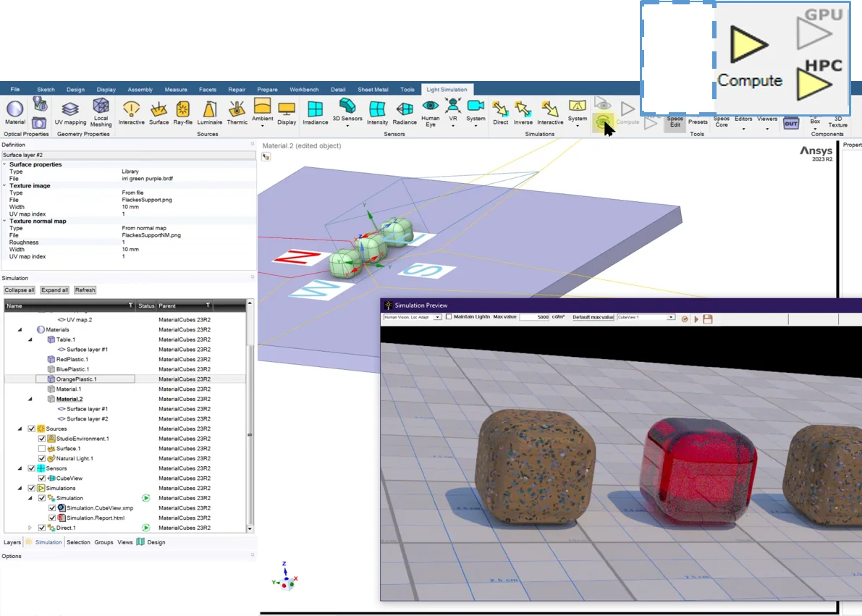Image resolution: width=862 pixels, height=616 pixels.
Task: Select the UV mapping tool
Action: pyautogui.click(x=70, y=113)
